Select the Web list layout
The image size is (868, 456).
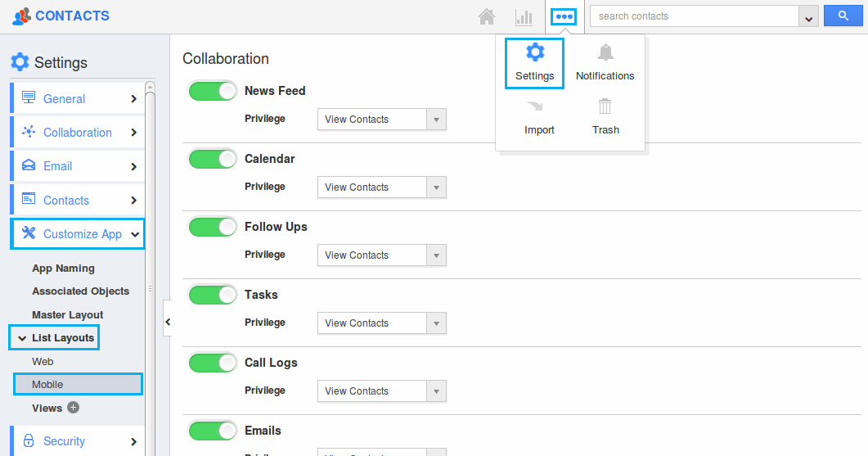[43, 361]
